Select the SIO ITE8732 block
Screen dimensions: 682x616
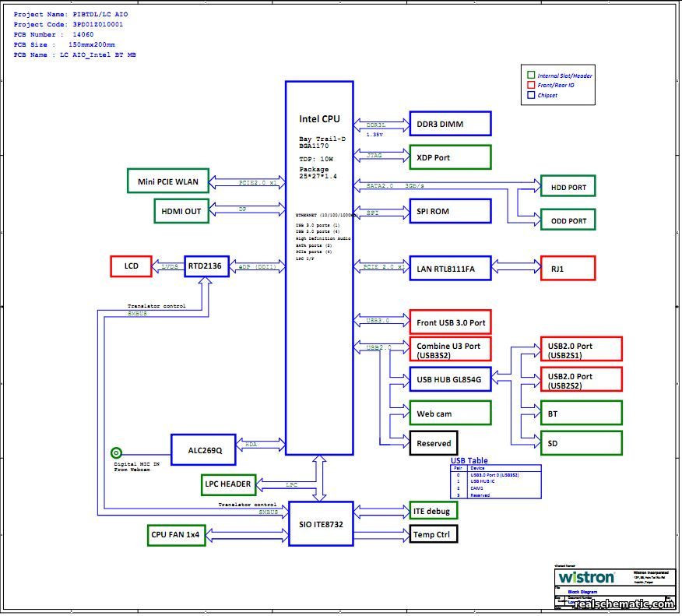(320, 524)
